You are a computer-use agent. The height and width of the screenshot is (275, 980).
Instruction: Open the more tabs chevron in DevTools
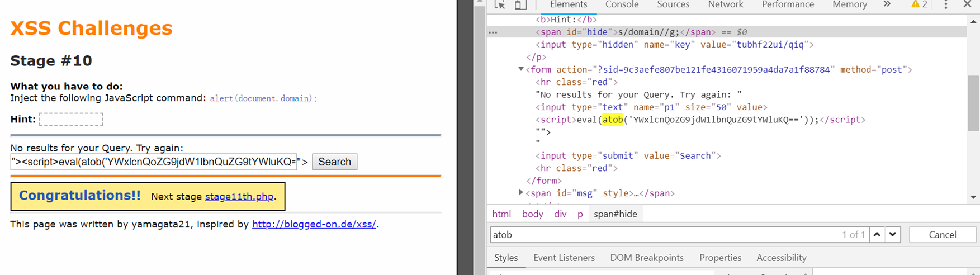pos(887,4)
